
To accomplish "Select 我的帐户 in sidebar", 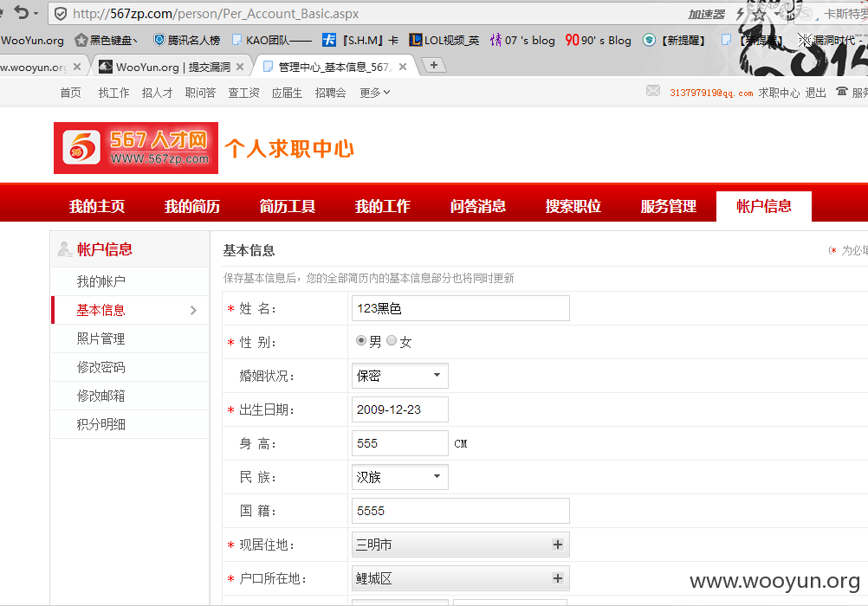I will [x=100, y=281].
